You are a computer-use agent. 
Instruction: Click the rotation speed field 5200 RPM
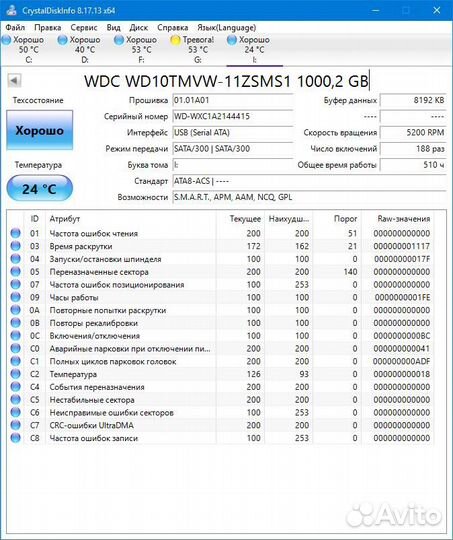point(413,133)
